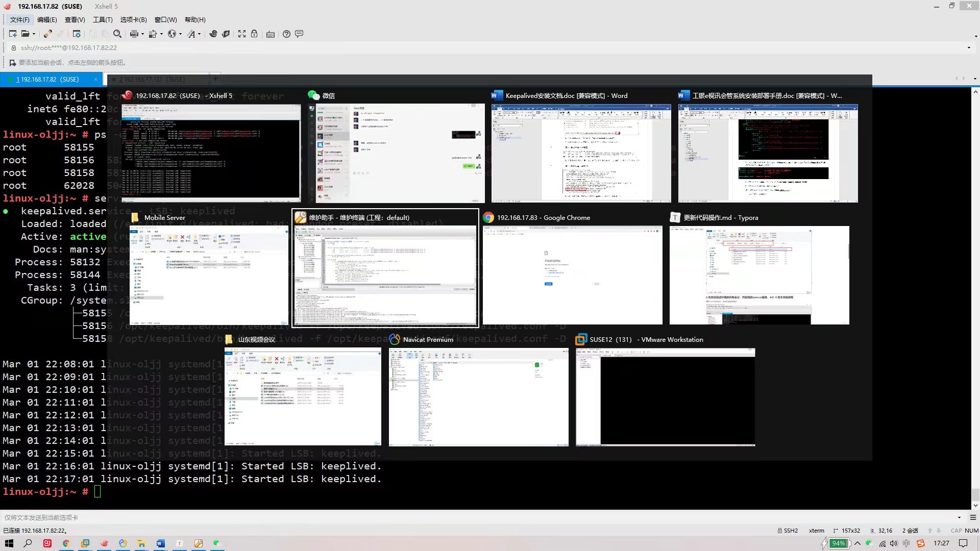Viewport: 980px width, 551px height.
Task: Click the Disconnect plug icon in toolbar
Action: [x=47, y=34]
